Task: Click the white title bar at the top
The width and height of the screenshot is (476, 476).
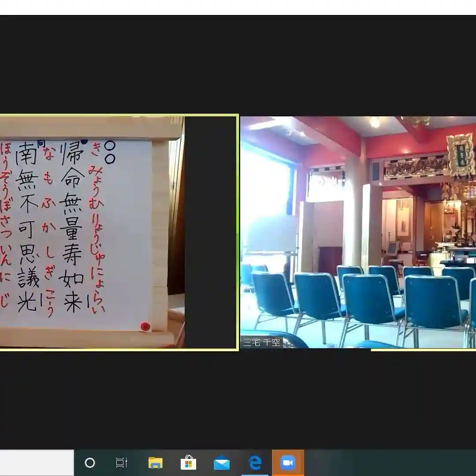Action: [x=238, y=7]
